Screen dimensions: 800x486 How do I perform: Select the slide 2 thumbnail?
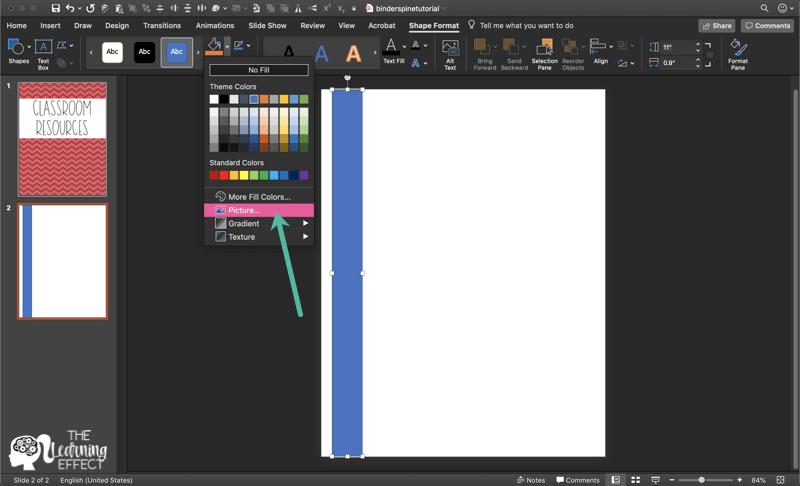tap(62, 261)
